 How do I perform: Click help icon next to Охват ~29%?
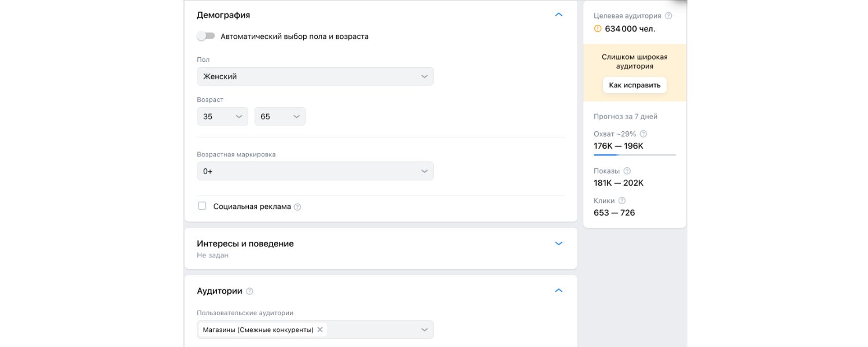643,134
